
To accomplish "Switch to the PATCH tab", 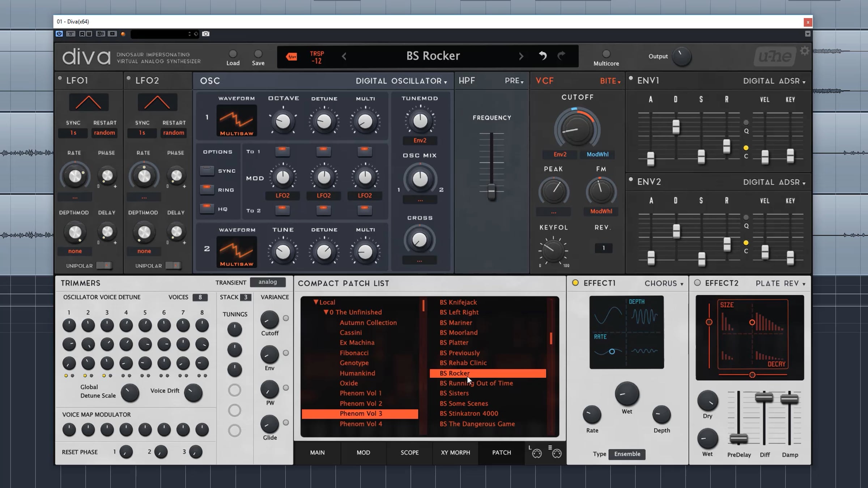I will click(x=501, y=452).
